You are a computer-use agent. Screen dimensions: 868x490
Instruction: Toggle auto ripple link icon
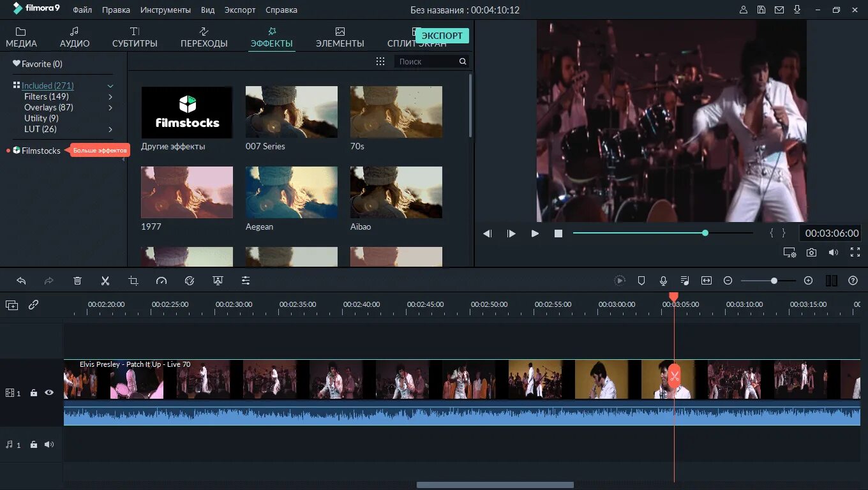(x=34, y=305)
